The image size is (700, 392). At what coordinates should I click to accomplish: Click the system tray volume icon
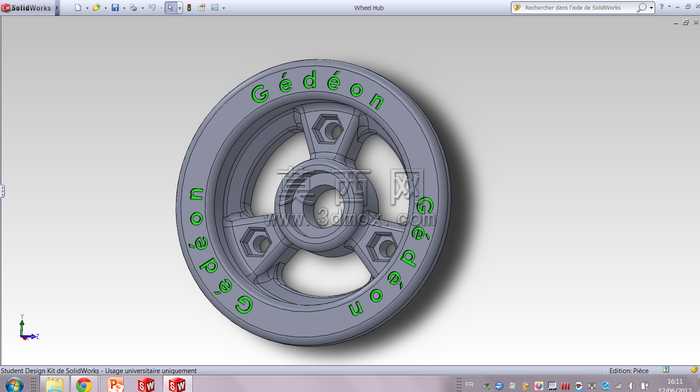coord(631,386)
